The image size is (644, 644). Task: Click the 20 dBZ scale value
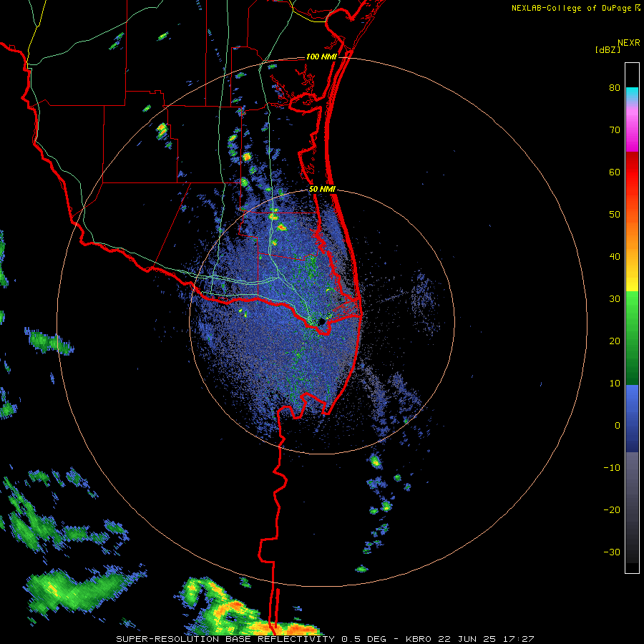click(615, 341)
